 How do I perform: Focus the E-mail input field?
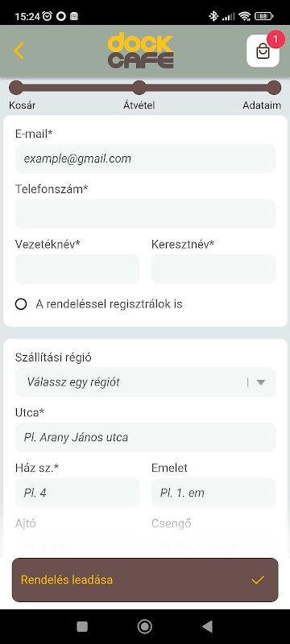pyautogui.click(x=146, y=159)
